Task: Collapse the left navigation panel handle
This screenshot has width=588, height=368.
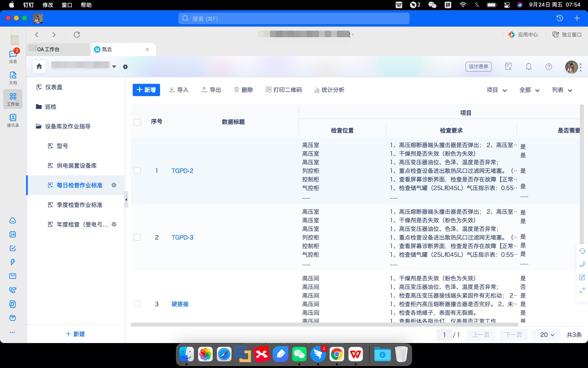Action: pos(126,200)
